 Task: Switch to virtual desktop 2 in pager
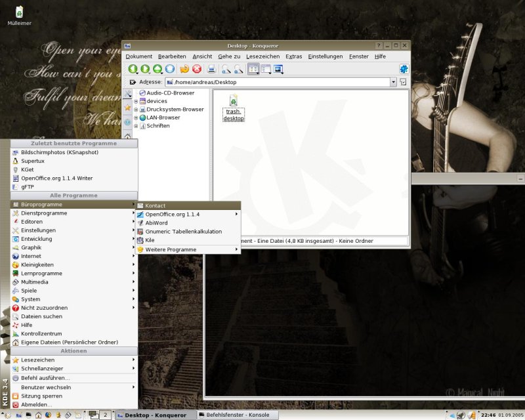pyautogui.click(x=105, y=415)
